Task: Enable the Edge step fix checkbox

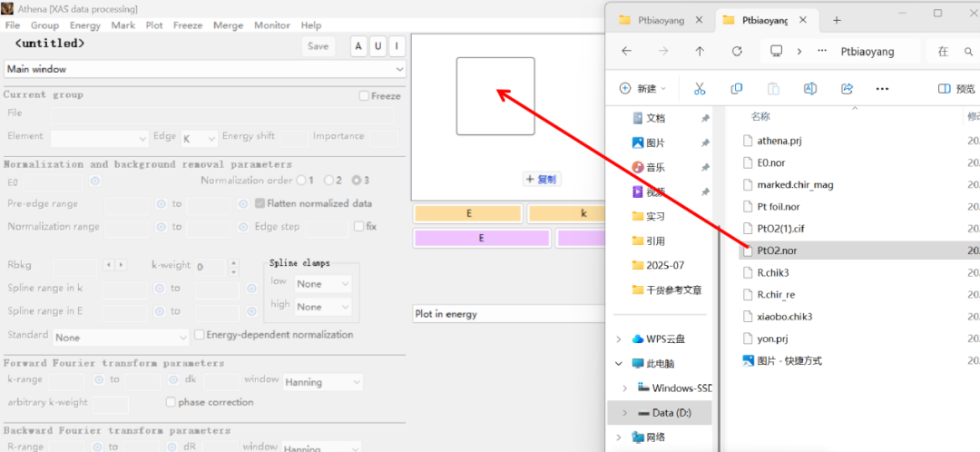Action: (358, 226)
